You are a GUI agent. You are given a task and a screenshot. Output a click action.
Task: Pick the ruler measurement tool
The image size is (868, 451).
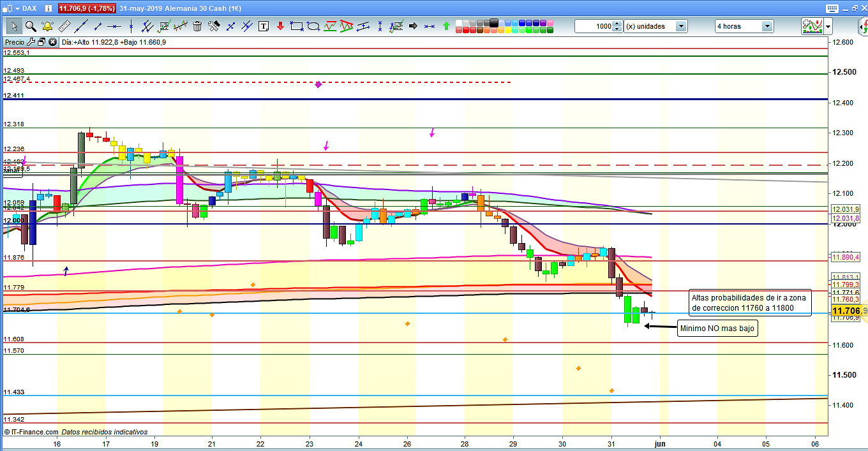click(64, 26)
